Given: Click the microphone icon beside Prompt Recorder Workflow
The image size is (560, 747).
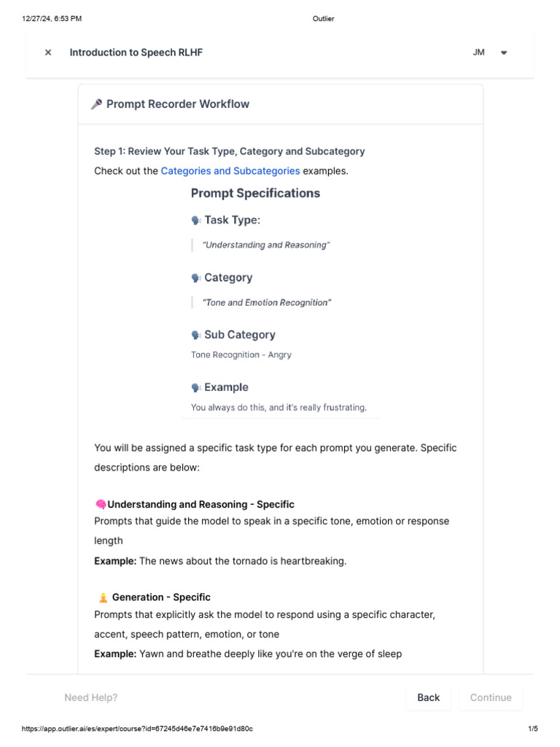Looking at the screenshot, I should [96, 104].
